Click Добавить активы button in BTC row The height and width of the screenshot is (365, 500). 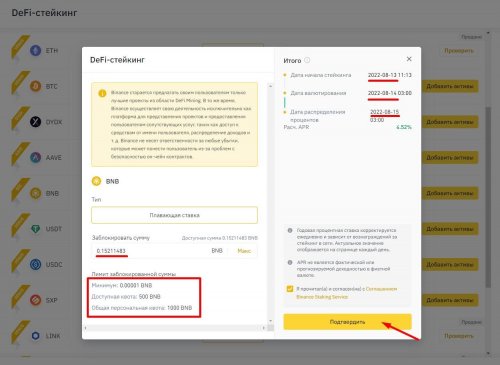450,86
